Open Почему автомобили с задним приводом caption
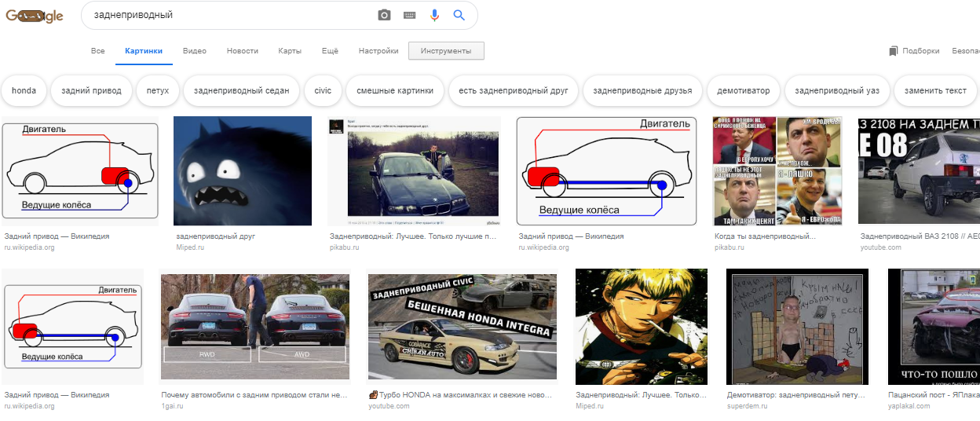This screenshot has height=421, width=980. point(254,395)
